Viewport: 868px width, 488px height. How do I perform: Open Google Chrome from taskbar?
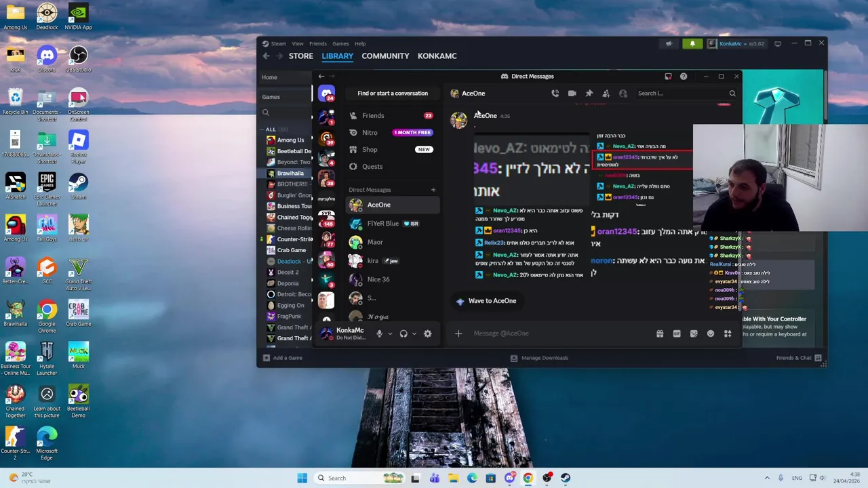point(528,478)
